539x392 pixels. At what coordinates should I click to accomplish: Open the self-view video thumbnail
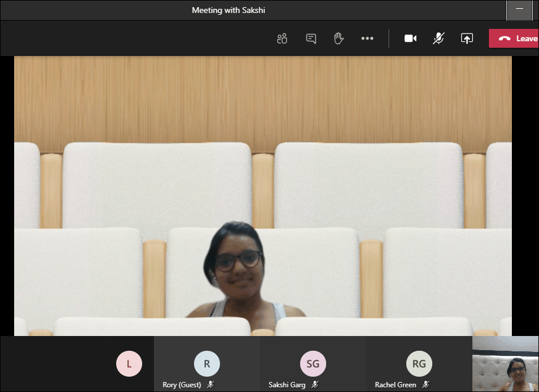[x=505, y=364]
